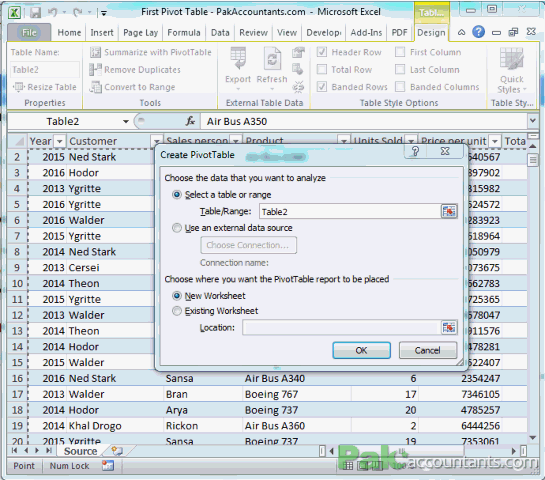
Task: Click the Redo arrow icon
Action: point(78,13)
